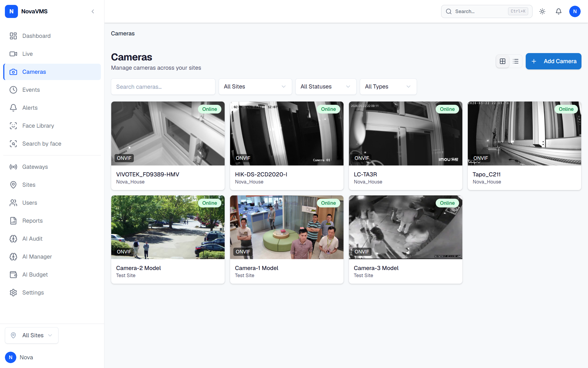Expand the All Statuses filter dropdown

[326, 87]
